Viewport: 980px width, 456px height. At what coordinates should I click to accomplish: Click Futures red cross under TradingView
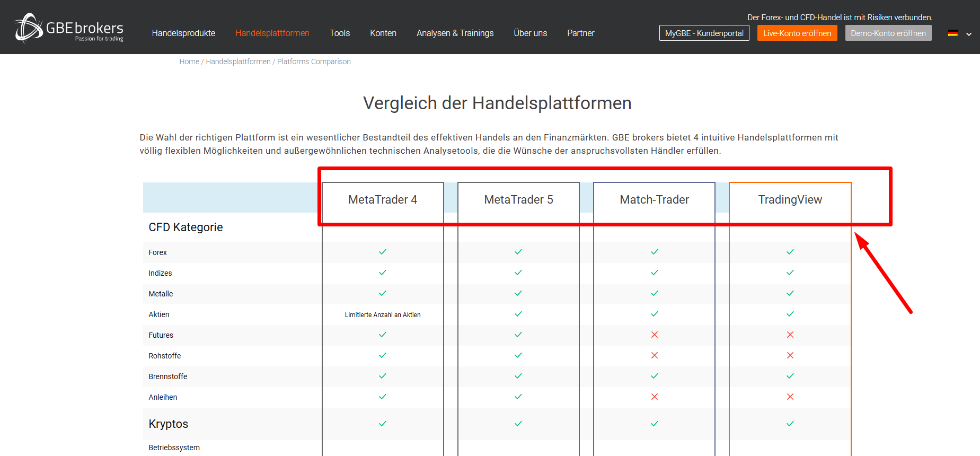pyautogui.click(x=790, y=335)
